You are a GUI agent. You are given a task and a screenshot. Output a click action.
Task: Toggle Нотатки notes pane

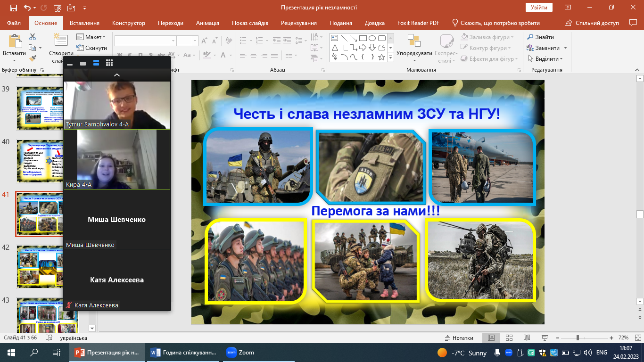click(x=459, y=338)
